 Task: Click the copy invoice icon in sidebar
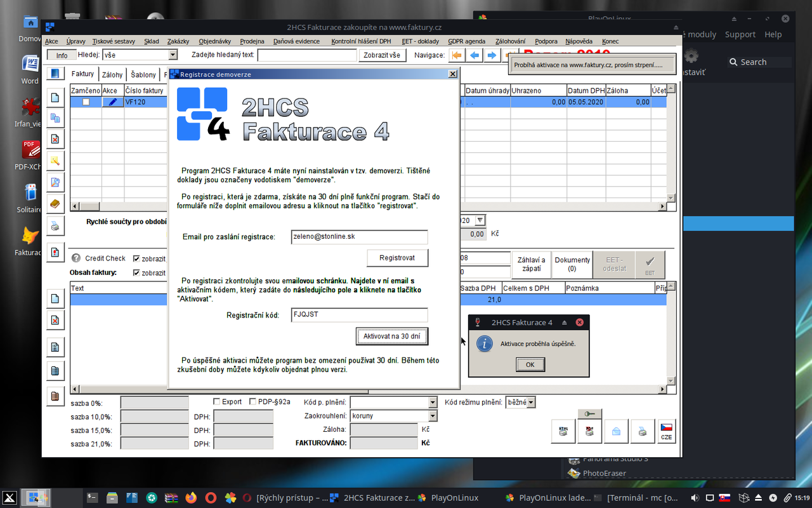click(x=55, y=118)
